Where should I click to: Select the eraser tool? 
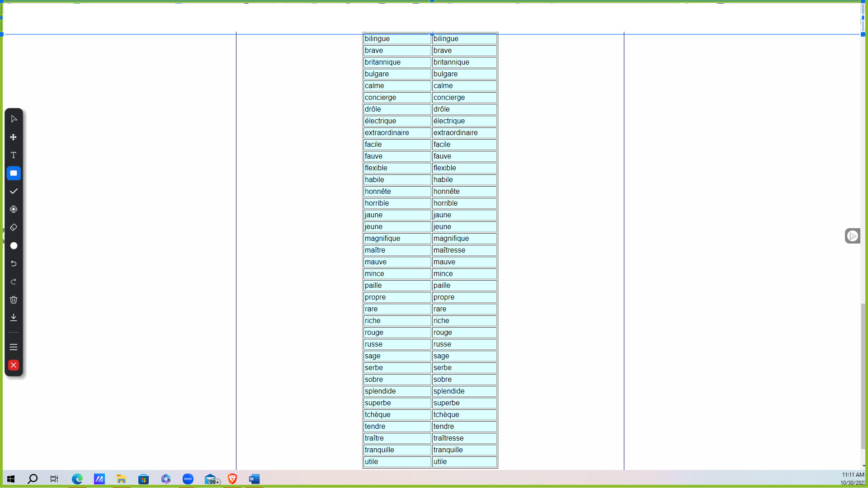tap(14, 227)
